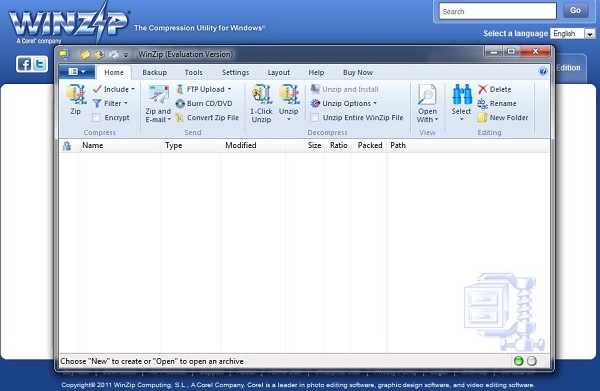Screen dimensions: 600x391
Task: Open the Buy Now tab
Action: (x=358, y=72)
